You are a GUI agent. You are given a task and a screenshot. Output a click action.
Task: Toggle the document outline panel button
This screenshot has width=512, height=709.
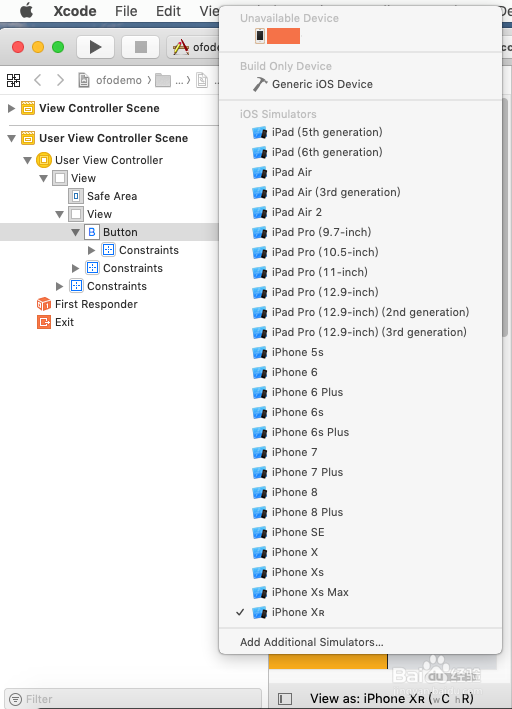coord(284,699)
